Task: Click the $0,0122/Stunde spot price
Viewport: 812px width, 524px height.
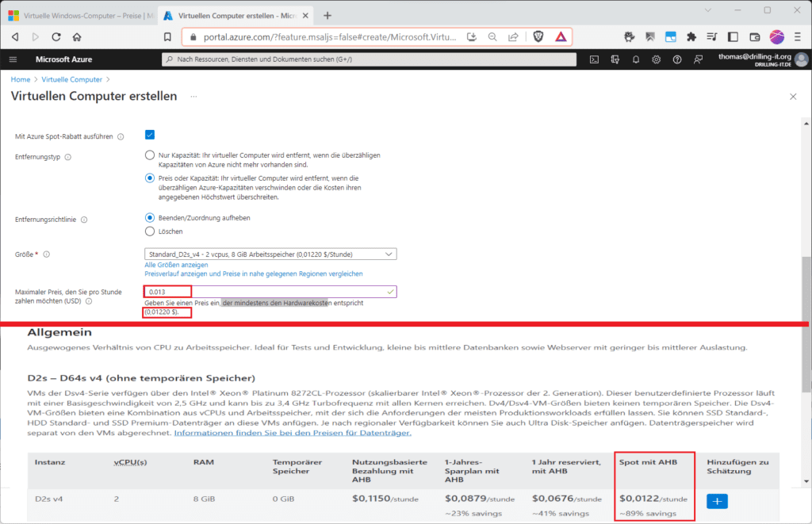Action: click(653, 499)
